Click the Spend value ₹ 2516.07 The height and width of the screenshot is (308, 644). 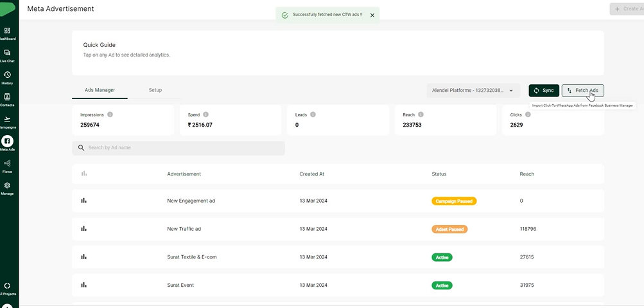tap(200, 125)
